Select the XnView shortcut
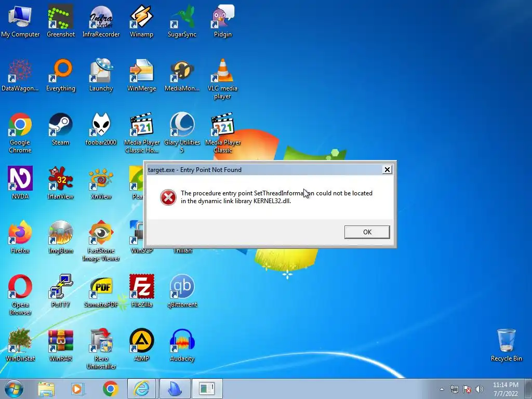This screenshot has width=532, height=399. (x=101, y=182)
